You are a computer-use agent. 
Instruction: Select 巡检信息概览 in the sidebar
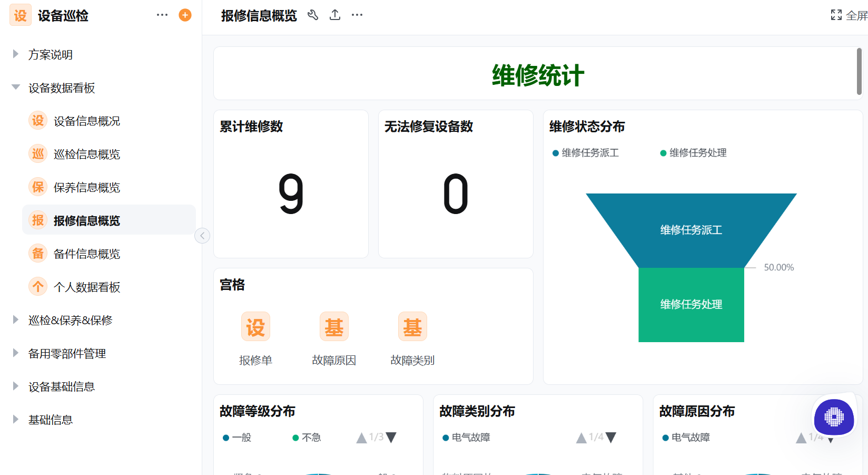point(87,153)
